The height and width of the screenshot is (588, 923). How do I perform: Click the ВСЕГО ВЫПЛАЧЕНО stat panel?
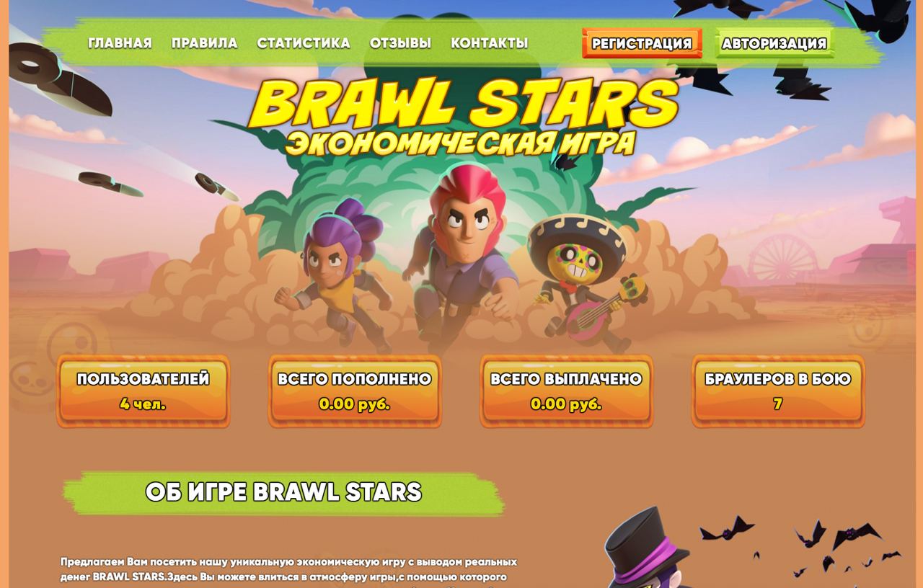[566, 391]
